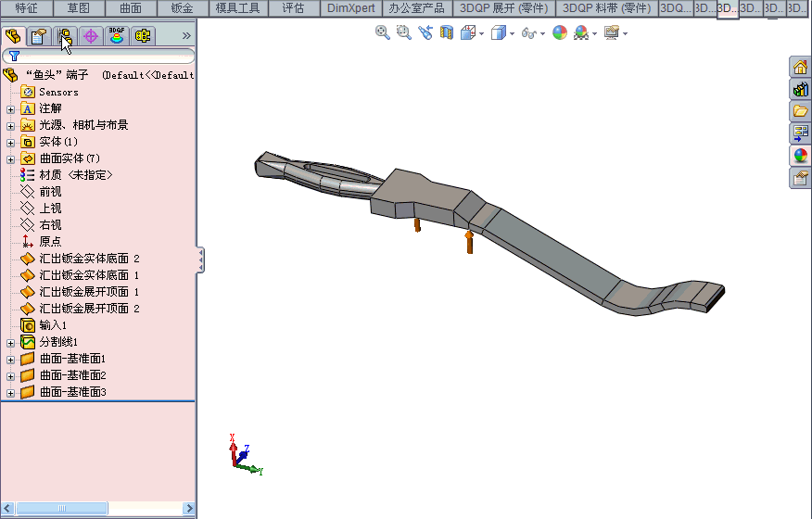The image size is (812, 519).
Task: Open the View Orientation dropdown arrow
Action: (x=482, y=33)
